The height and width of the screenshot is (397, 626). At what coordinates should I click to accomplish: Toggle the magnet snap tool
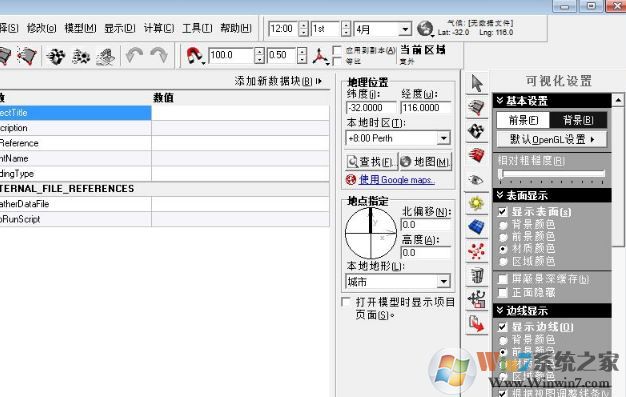[x=194, y=55]
